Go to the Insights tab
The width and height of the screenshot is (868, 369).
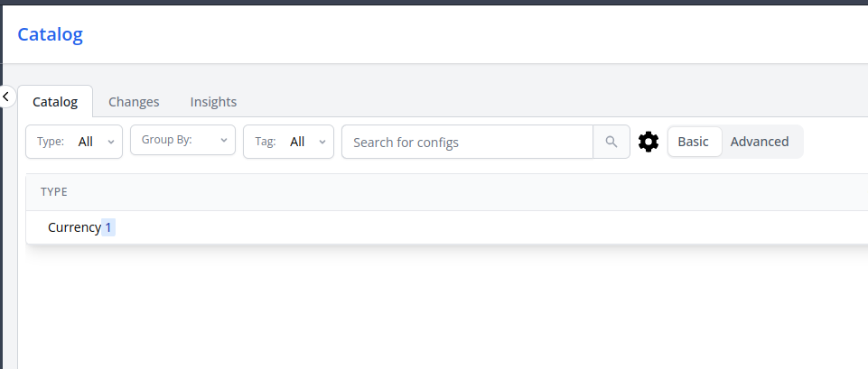(213, 102)
